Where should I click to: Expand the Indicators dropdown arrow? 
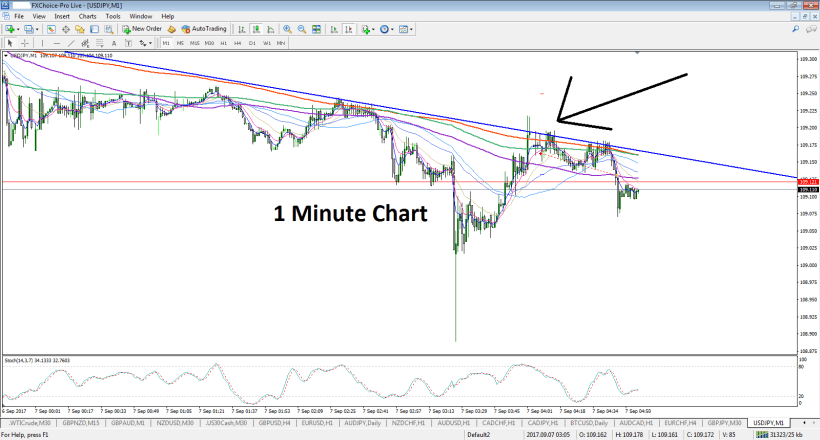click(x=373, y=29)
